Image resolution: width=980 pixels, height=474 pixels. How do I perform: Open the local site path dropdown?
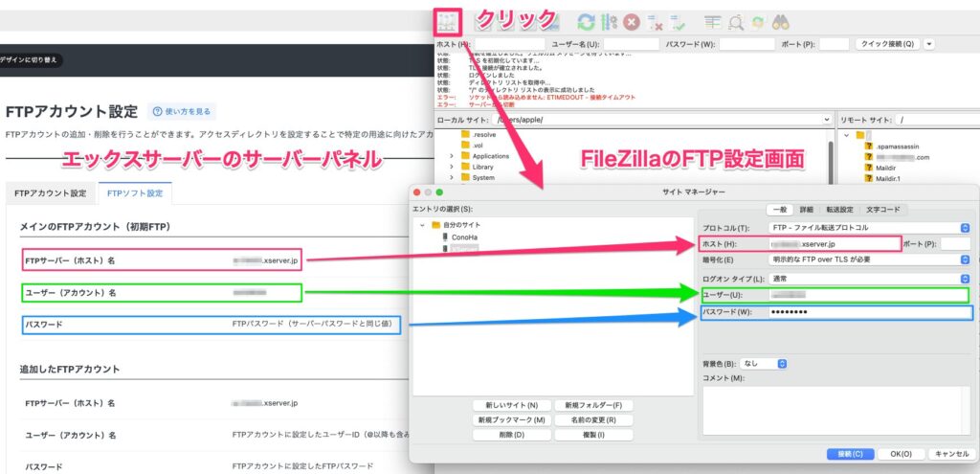[828, 119]
